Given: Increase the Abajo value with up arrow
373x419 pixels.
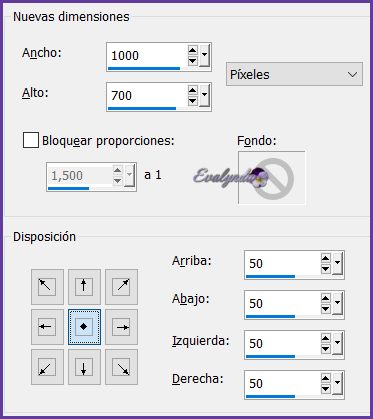Looking at the screenshot, I should click(326, 298).
